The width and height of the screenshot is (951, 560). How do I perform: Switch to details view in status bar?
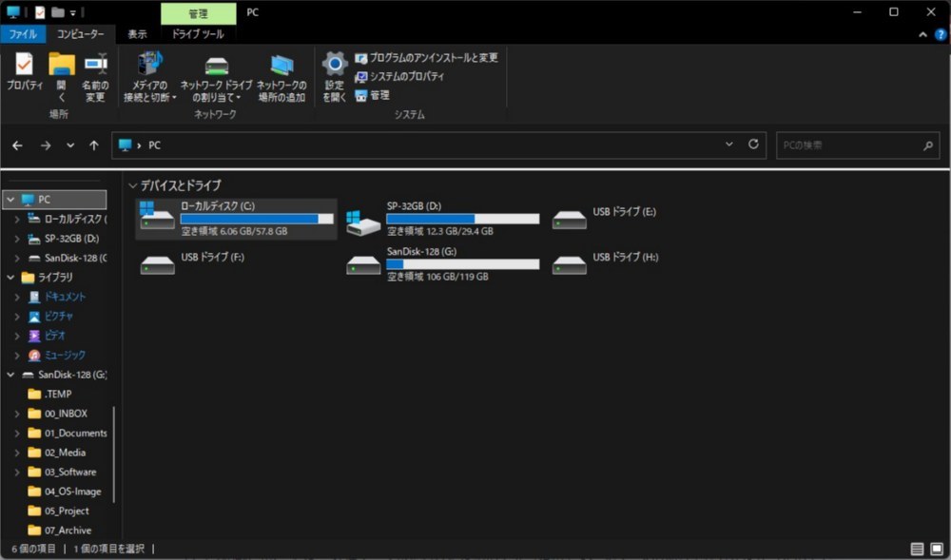(x=917, y=550)
